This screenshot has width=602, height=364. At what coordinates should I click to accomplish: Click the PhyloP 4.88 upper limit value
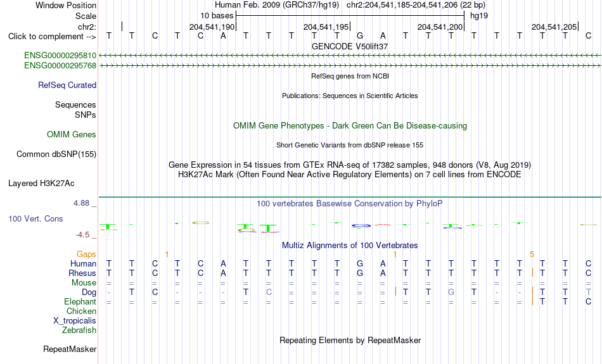pos(81,203)
